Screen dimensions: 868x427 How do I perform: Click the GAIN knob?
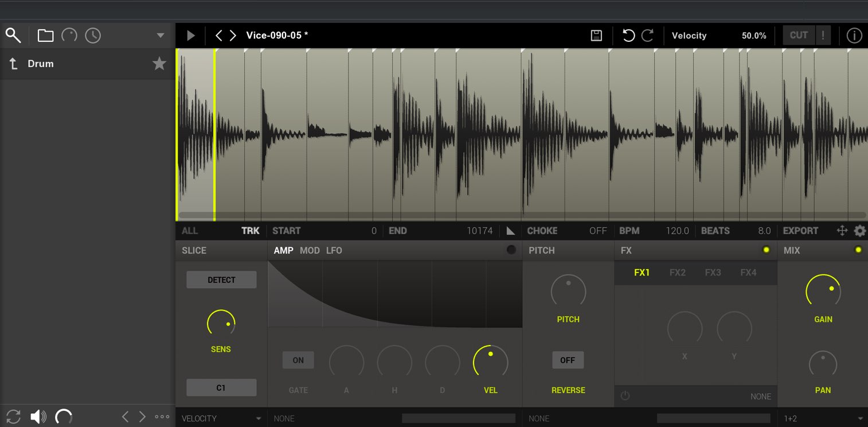(823, 292)
